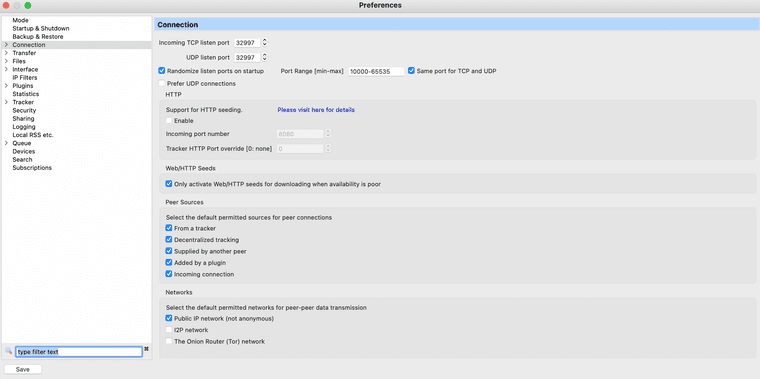Click the UDP listen port field
Viewport: 760px width, 379px height.
(247, 57)
